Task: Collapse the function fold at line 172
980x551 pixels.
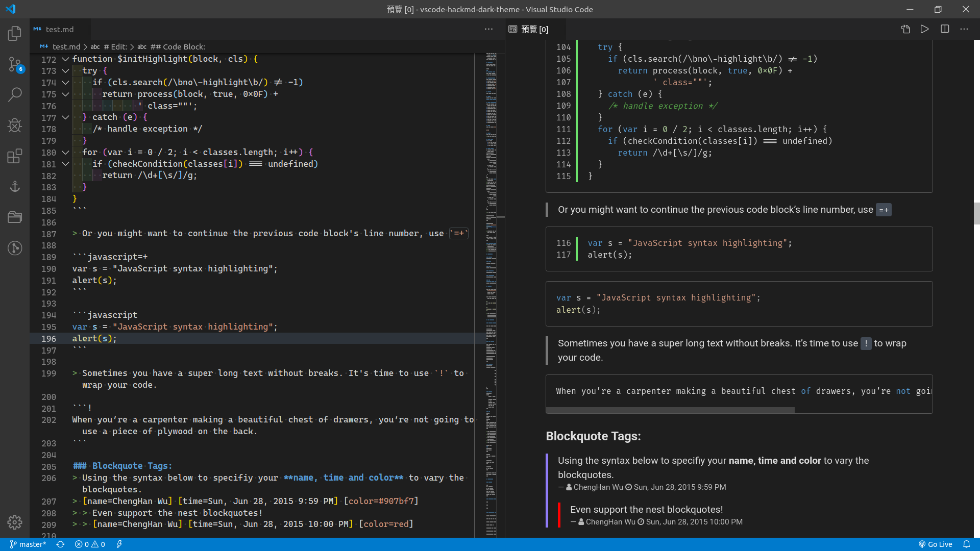Action: (65, 59)
